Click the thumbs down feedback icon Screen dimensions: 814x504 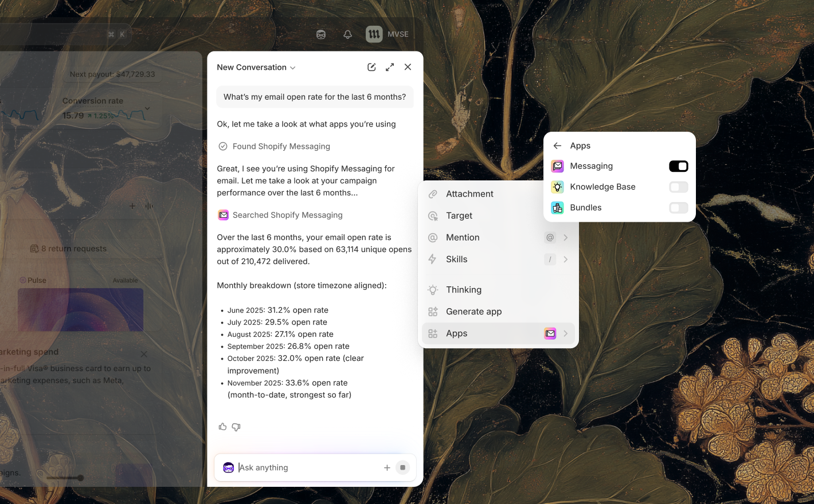[x=236, y=427]
